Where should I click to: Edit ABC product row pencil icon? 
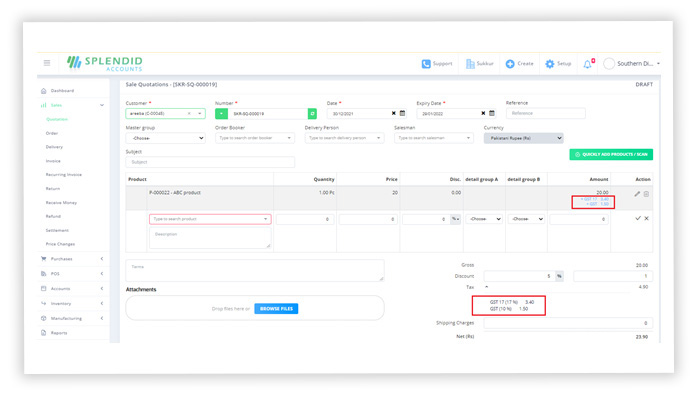click(x=637, y=194)
